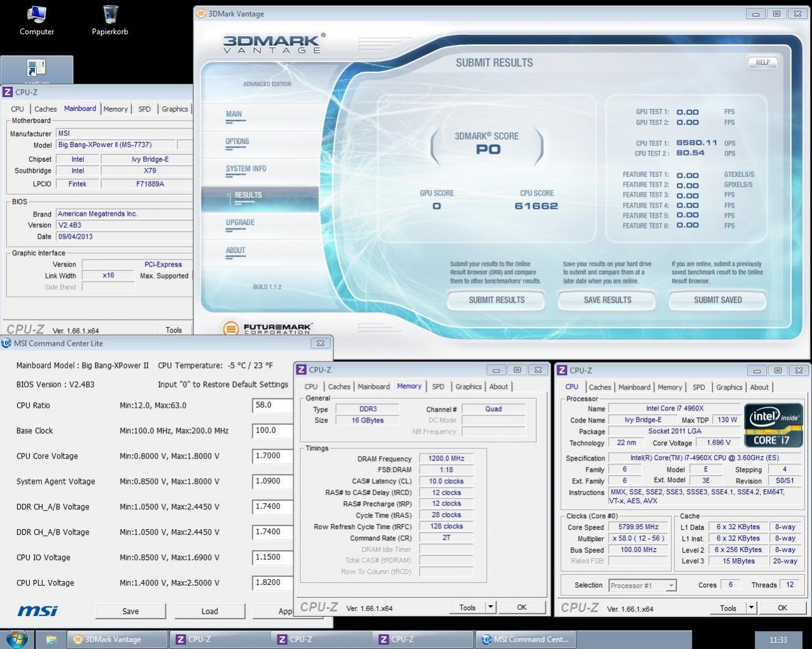
Task: Switch to 3DMark Vantage in the taskbar
Action: click(117, 639)
